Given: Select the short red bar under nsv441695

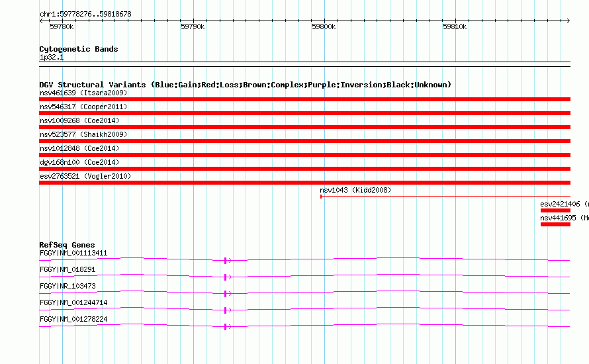Looking at the screenshot, I should tap(555, 224).
